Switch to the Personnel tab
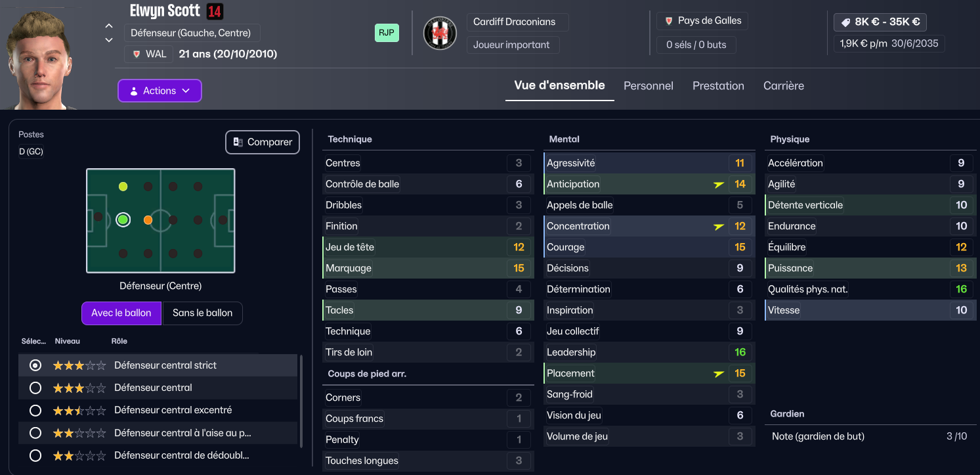The image size is (980, 475). (649, 85)
